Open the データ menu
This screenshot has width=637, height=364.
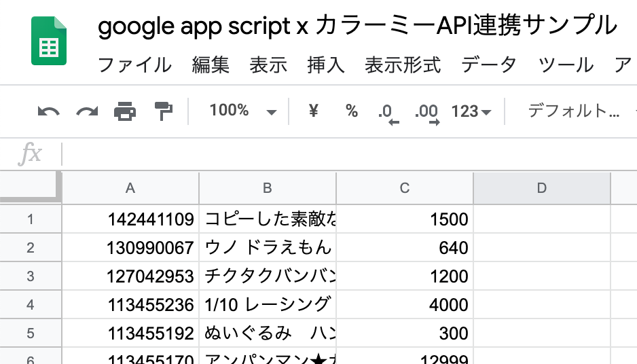(x=489, y=65)
